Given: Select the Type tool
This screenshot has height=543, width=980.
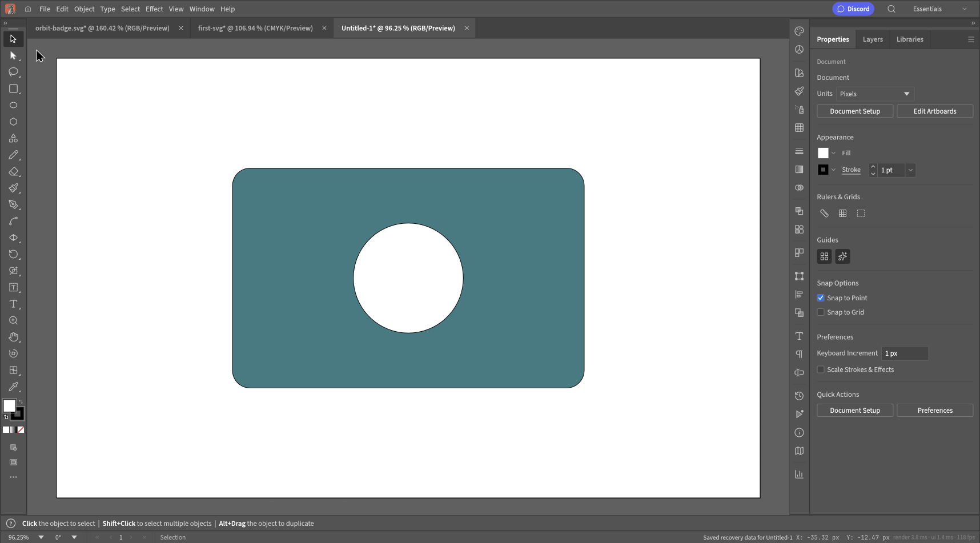Looking at the screenshot, I should tap(13, 304).
